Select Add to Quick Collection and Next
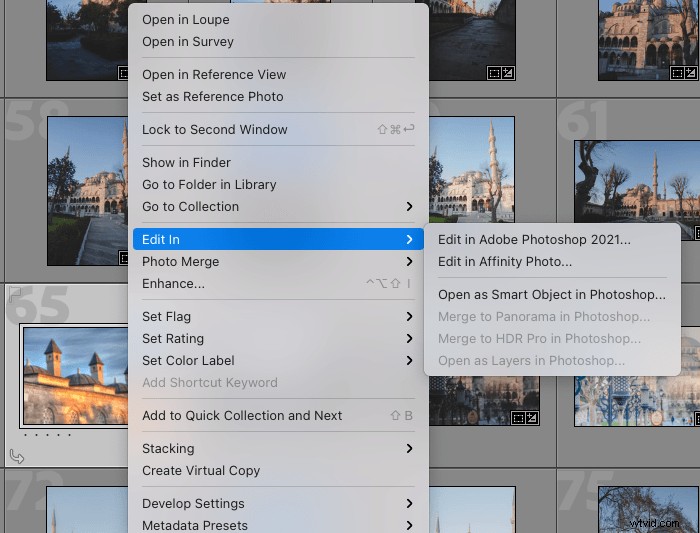The width and height of the screenshot is (700, 533). click(x=278, y=416)
